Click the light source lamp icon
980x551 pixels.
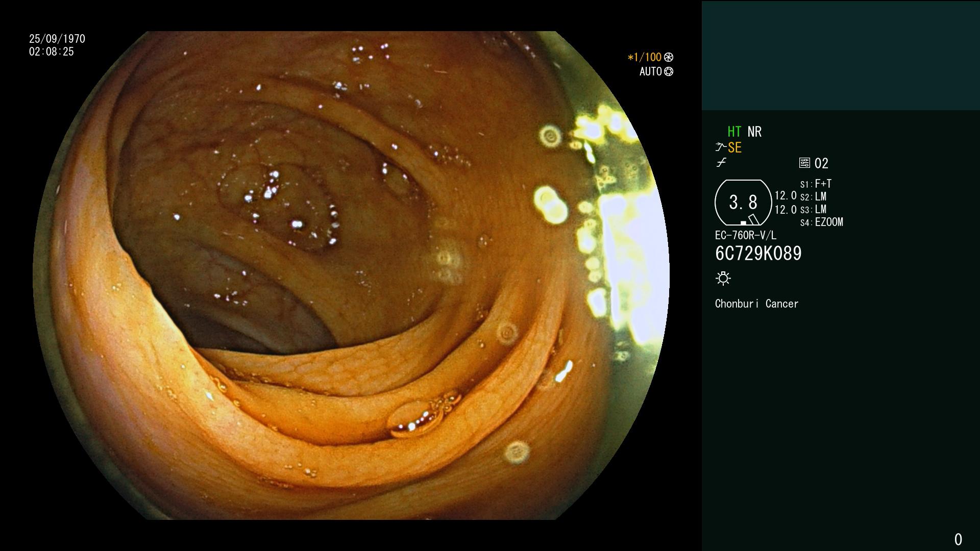coord(723,279)
